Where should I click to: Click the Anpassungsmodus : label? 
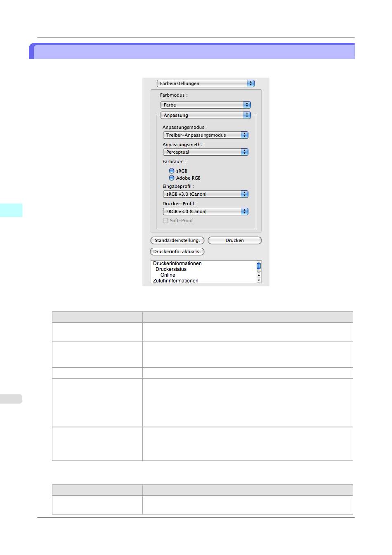click(x=184, y=127)
